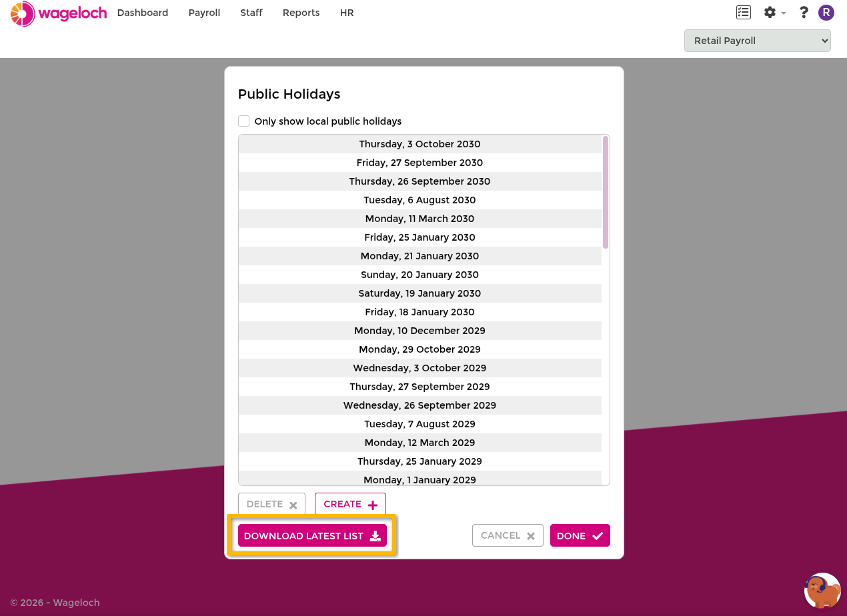Select Monday, 29 October 2029

pyautogui.click(x=420, y=349)
